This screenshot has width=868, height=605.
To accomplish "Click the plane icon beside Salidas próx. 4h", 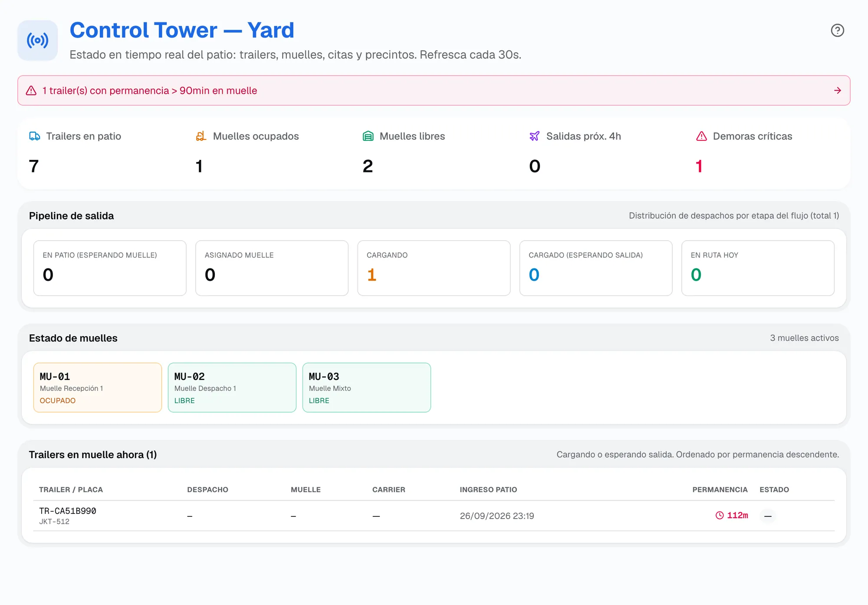I will pos(534,136).
